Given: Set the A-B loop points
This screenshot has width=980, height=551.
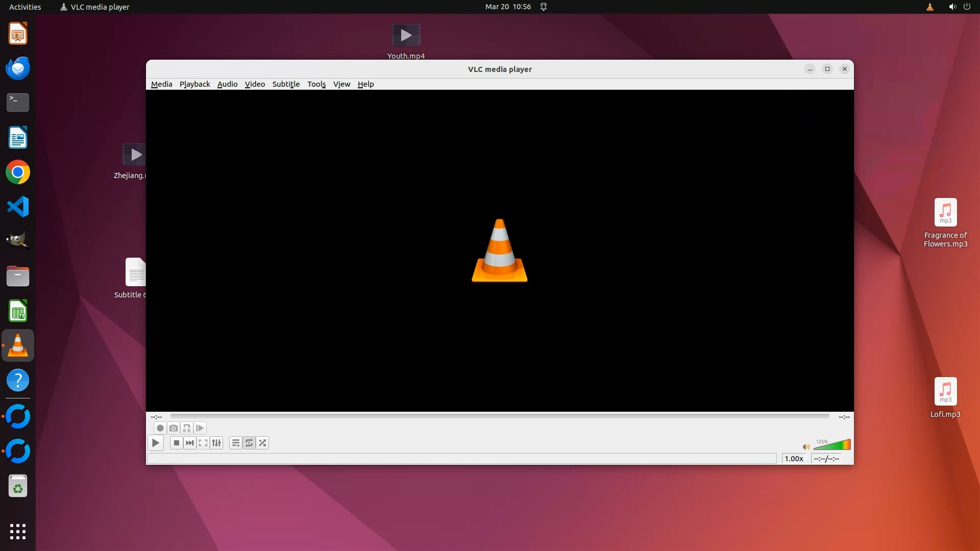Looking at the screenshot, I should (x=187, y=428).
